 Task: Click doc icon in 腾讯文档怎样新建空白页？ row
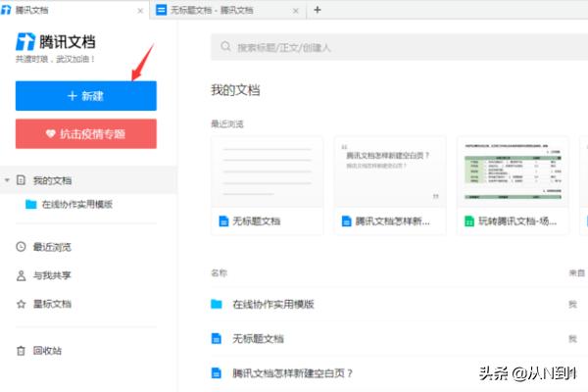[x=217, y=373]
